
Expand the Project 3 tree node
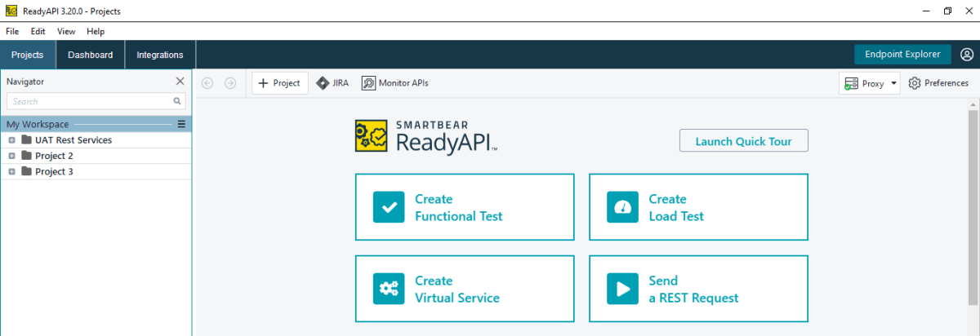tap(11, 171)
